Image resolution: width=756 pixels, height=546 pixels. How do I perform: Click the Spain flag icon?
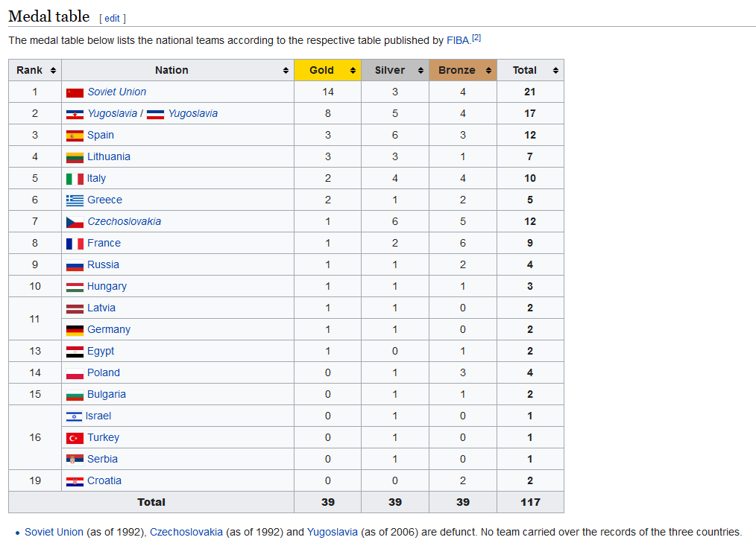75,136
